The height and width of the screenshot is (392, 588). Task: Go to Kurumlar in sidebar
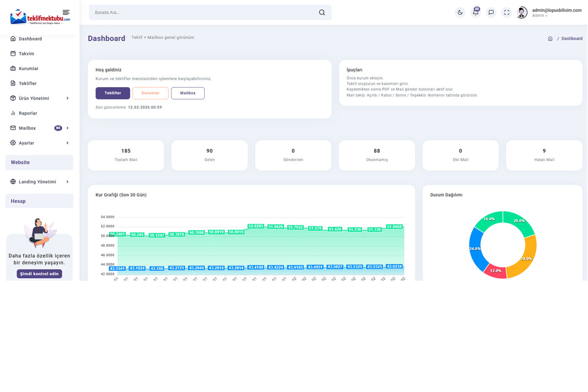tap(28, 69)
